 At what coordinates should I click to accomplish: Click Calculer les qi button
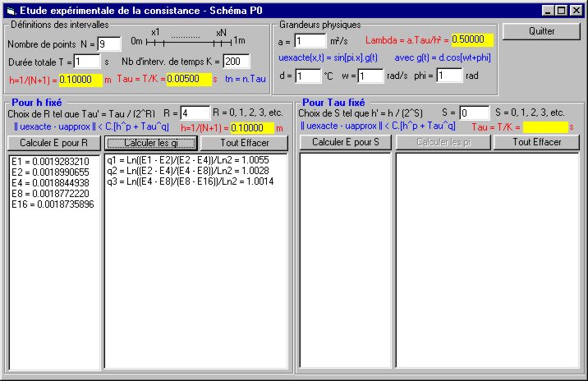pyautogui.click(x=151, y=143)
